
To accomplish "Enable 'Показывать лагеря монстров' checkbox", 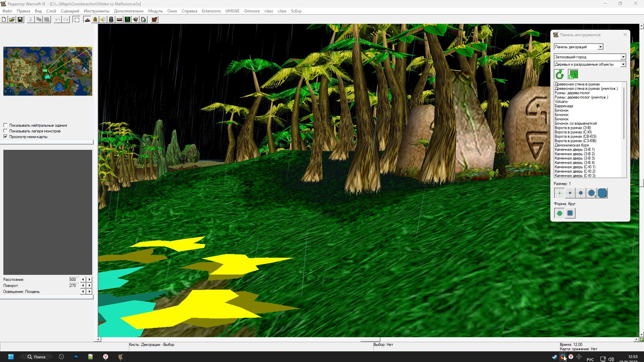I will click(x=5, y=131).
